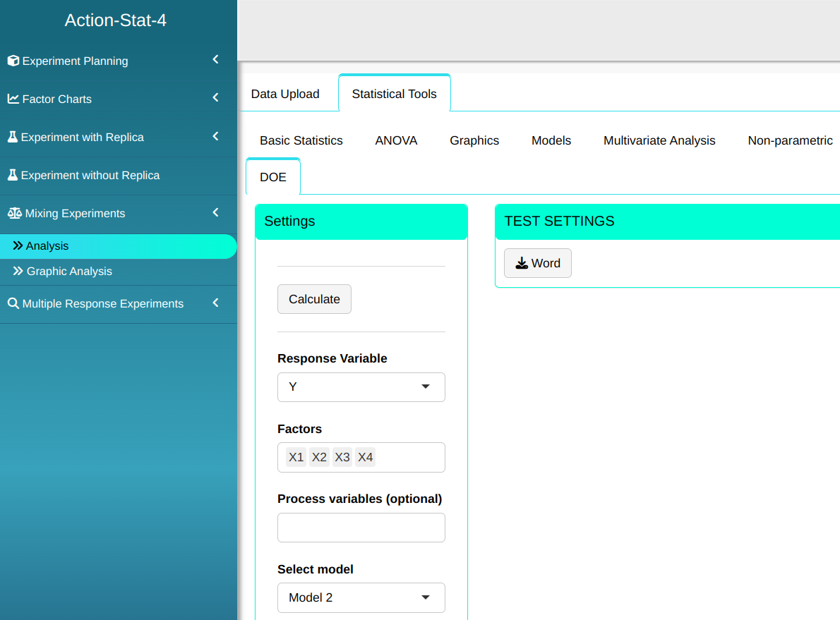840x620 pixels.
Task: Open the ANOVA tab
Action: pyautogui.click(x=396, y=140)
